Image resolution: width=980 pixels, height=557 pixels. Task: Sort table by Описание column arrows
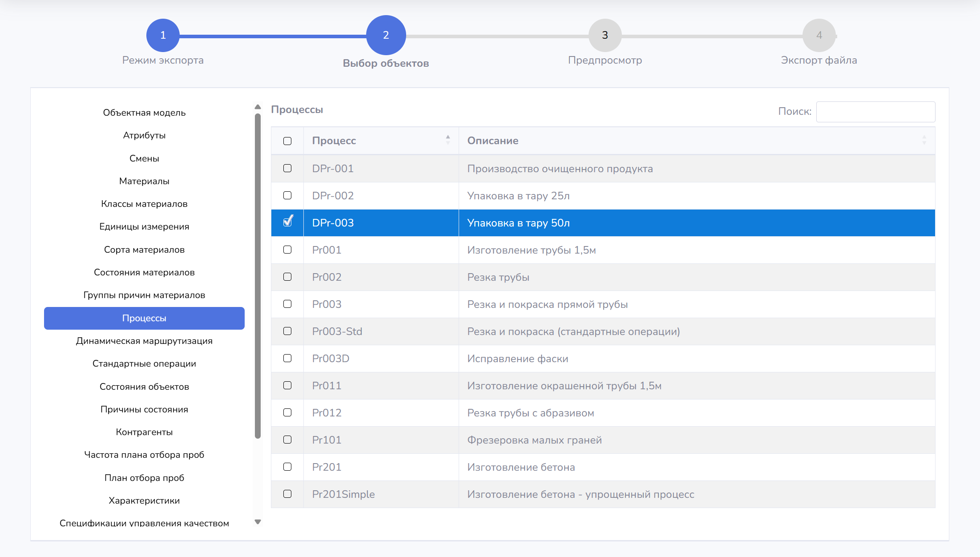click(924, 140)
